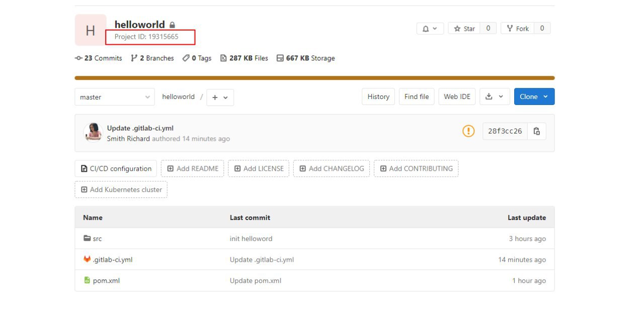Open the Web IDE

click(x=457, y=96)
